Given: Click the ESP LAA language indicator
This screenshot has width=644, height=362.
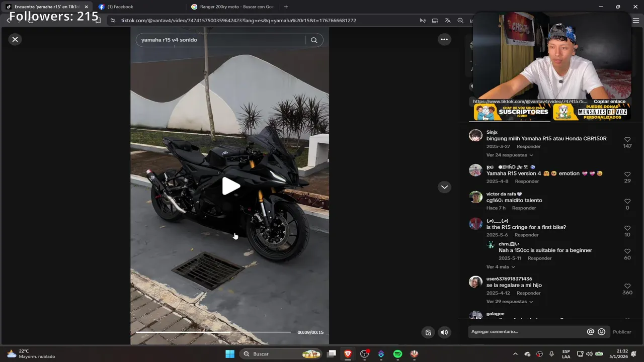Looking at the screenshot, I should 566,354.
